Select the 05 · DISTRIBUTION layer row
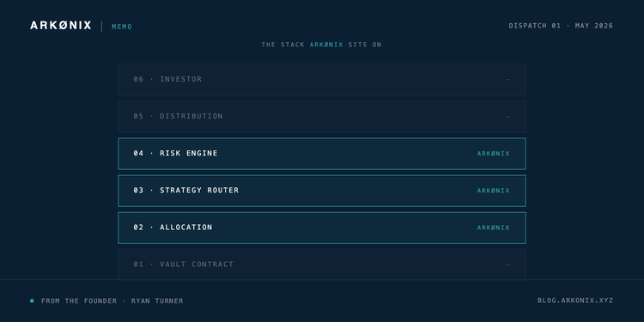 322,116
